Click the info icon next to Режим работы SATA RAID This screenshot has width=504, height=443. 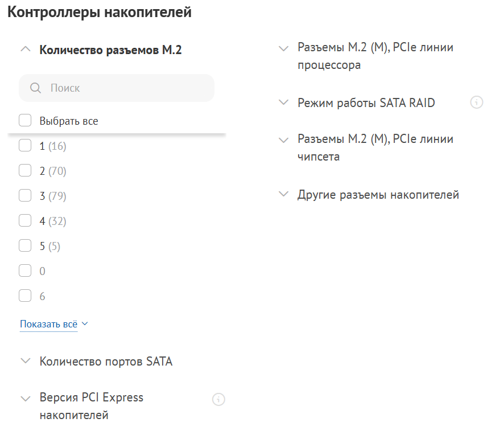click(x=477, y=102)
